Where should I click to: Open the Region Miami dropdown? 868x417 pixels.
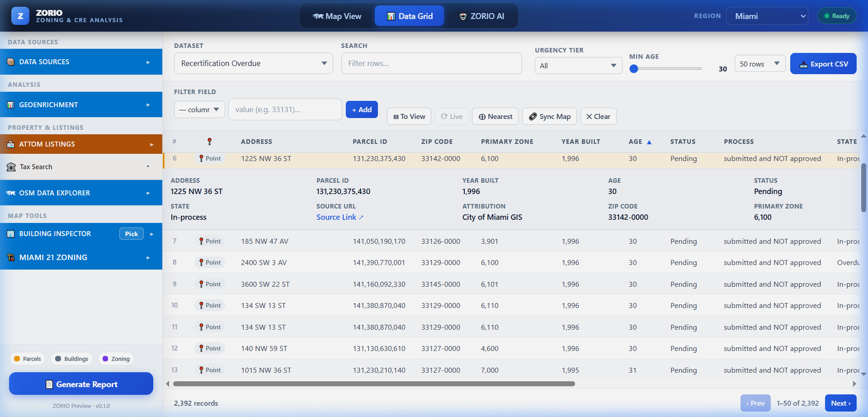[x=767, y=16]
